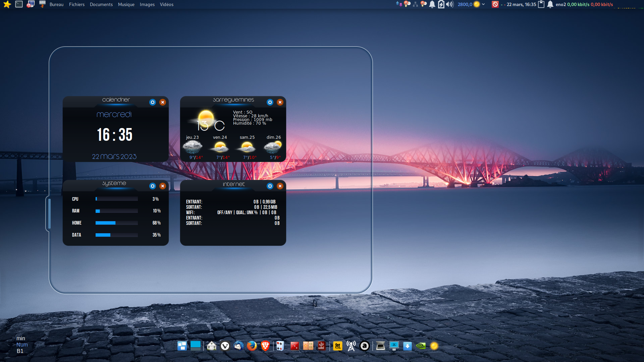Close the sarreguemines weather widget
The height and width of the screenshot is (362, 644).
coord(280,102)
